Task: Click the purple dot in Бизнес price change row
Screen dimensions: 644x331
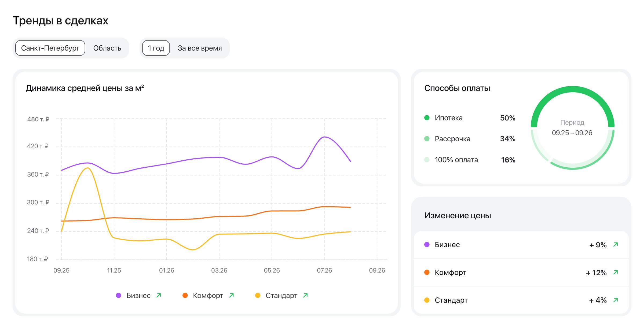Action: coord(427,245)
